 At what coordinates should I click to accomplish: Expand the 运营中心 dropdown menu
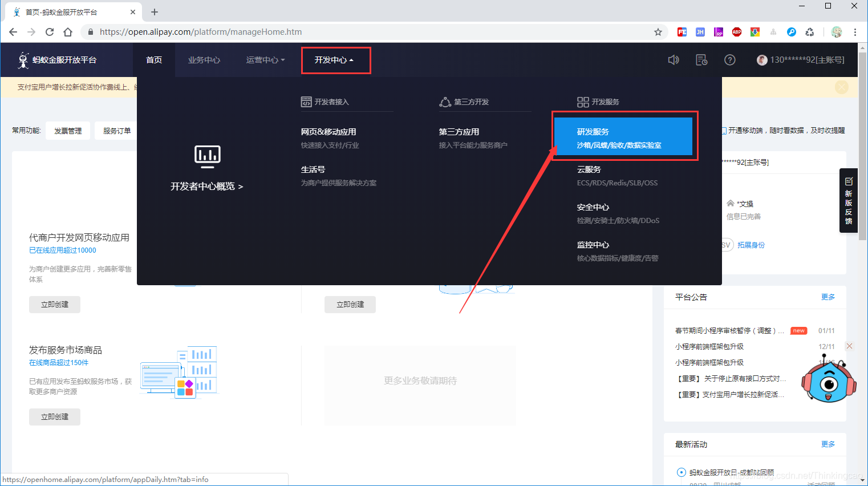coord(265,60)
